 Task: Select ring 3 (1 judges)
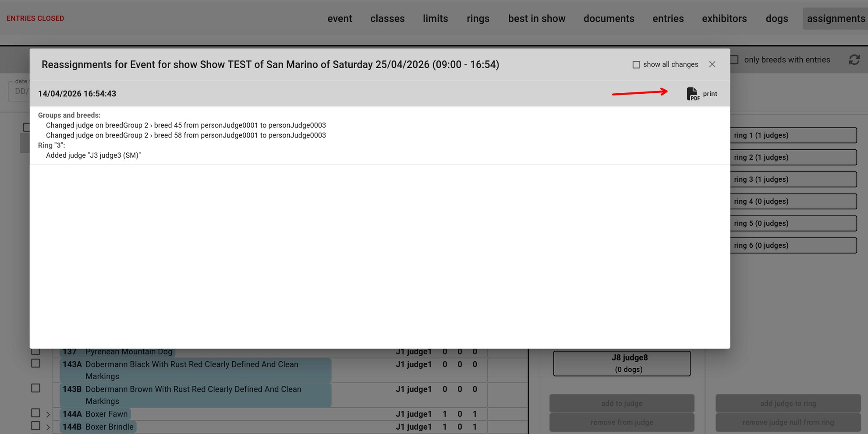click(793, 179)
